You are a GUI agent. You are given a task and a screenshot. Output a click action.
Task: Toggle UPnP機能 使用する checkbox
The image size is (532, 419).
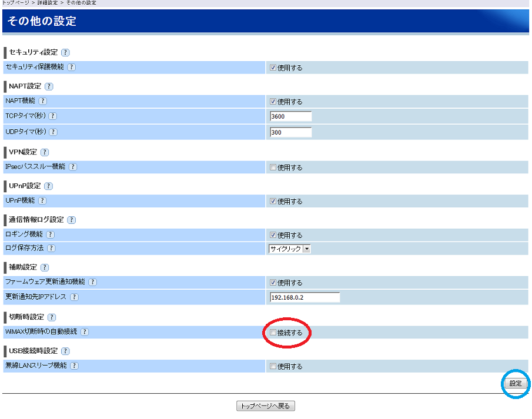point(273,201)
